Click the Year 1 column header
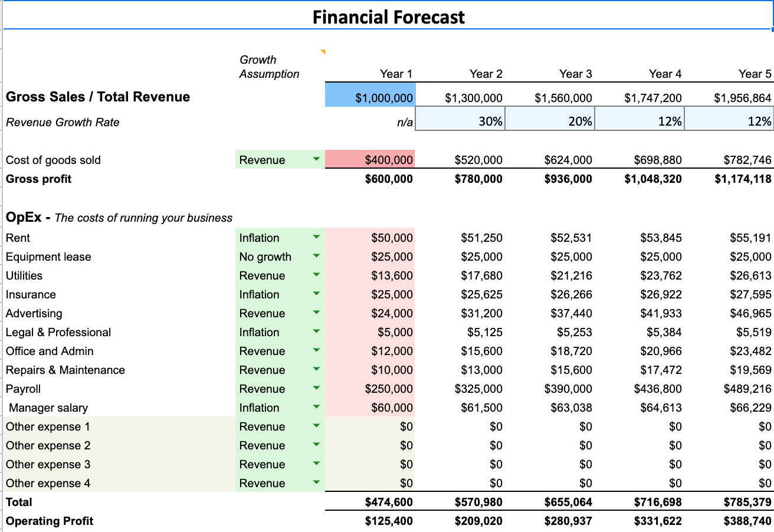 [396, 74]
